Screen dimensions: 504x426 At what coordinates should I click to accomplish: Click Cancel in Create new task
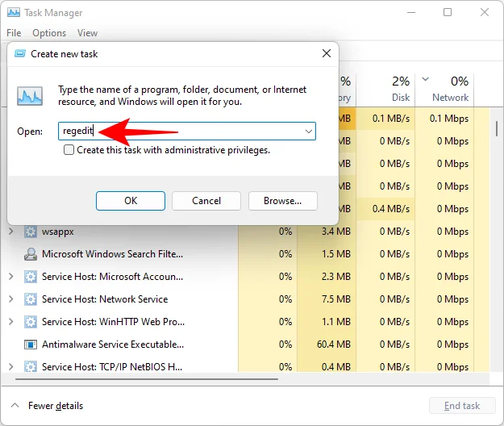pyautogui.click(x=206, y=201)
